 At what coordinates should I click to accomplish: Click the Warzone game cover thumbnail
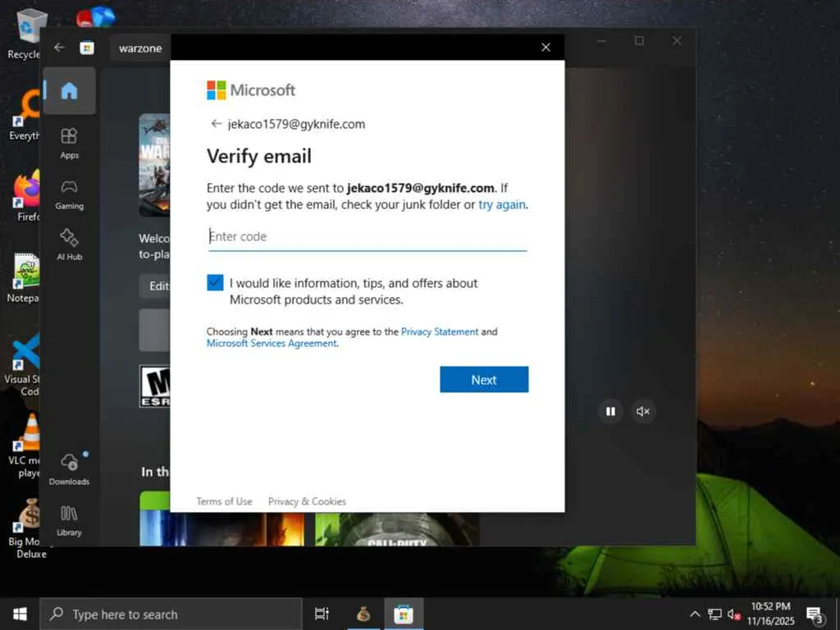click(154, 165)
